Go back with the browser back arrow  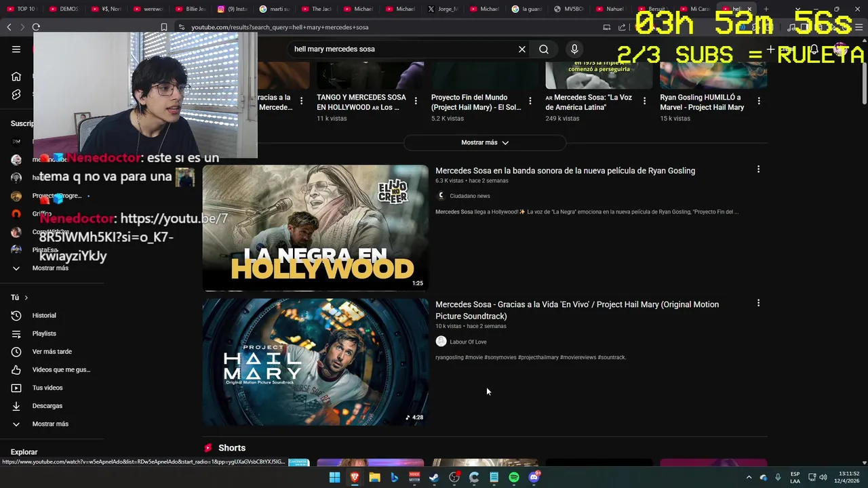[9, 27]
